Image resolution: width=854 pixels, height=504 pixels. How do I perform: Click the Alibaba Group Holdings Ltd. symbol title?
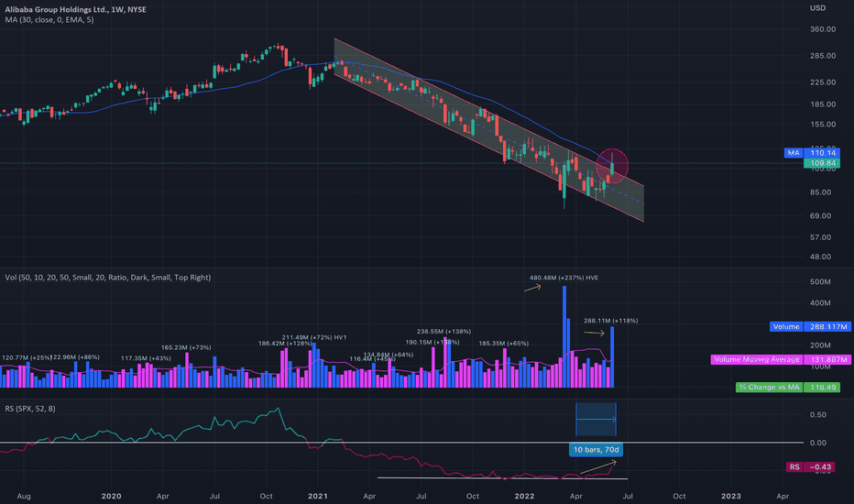coord(75,9)
